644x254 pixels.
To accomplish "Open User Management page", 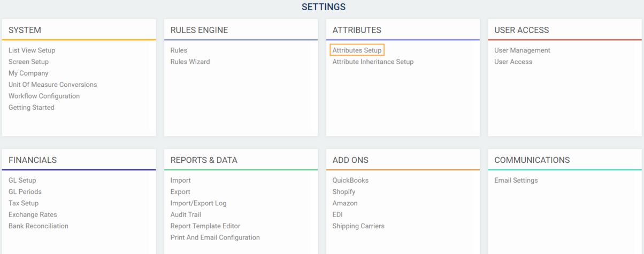I will click(x=522, y=50).
